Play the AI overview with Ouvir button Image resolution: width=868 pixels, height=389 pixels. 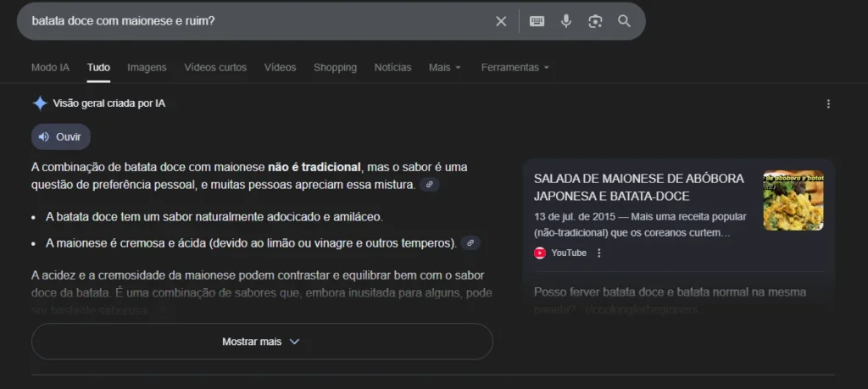[61, 136]
